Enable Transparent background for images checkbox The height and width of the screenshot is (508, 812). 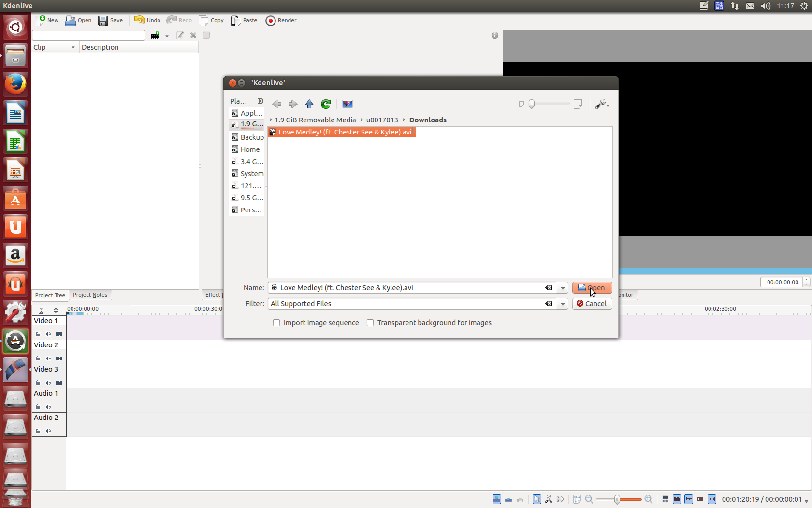pos(370,323)
